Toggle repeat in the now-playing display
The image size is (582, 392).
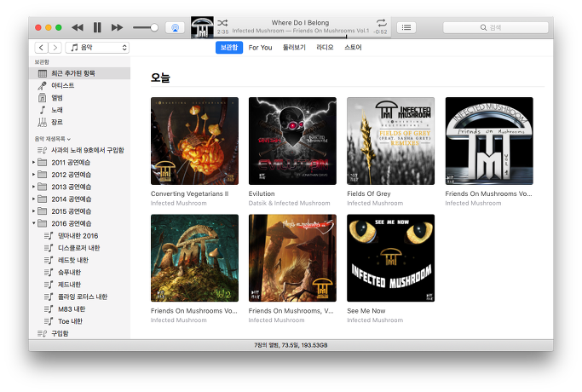(382, 23)
